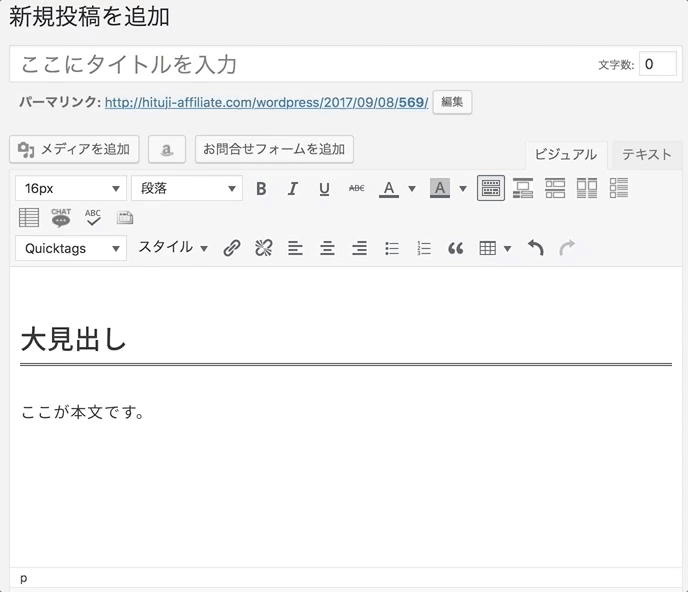Click the striped table icon in second row
Screen dimensions: 688x592
click(x=29, y=218)
